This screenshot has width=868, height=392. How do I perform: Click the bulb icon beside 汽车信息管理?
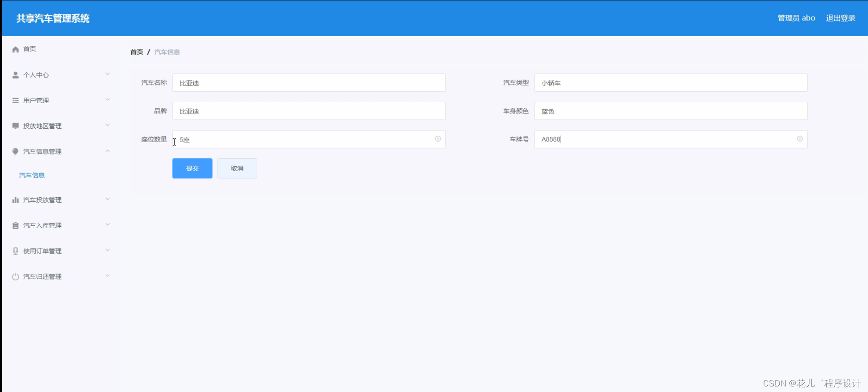15,151
